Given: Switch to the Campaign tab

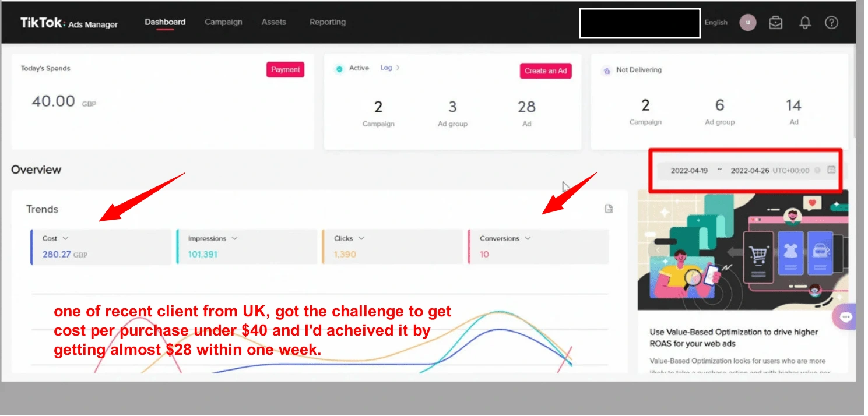Looking at the screenshot, I should click(x=223, y=22).
